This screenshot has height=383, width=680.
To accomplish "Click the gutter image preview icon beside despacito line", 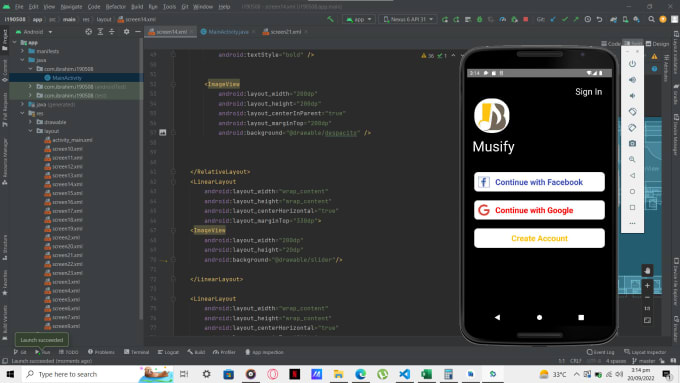I will pos(163,132).
